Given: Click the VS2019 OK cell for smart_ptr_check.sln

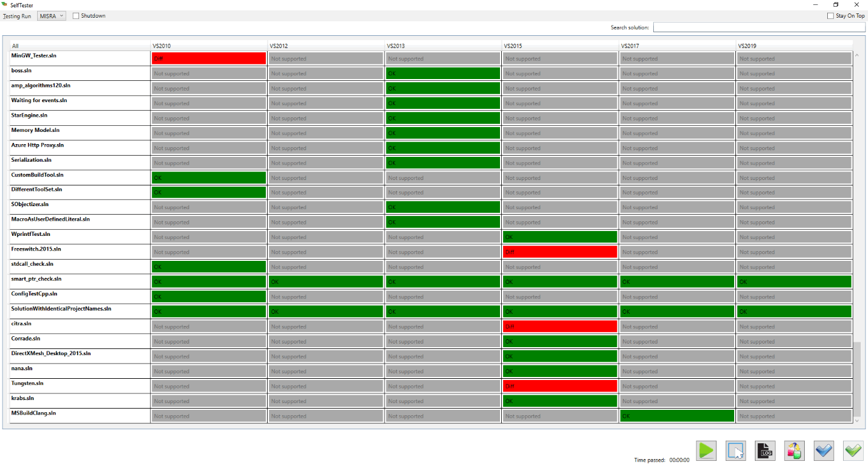Looking at the screenshot, I should click(794, 282).
